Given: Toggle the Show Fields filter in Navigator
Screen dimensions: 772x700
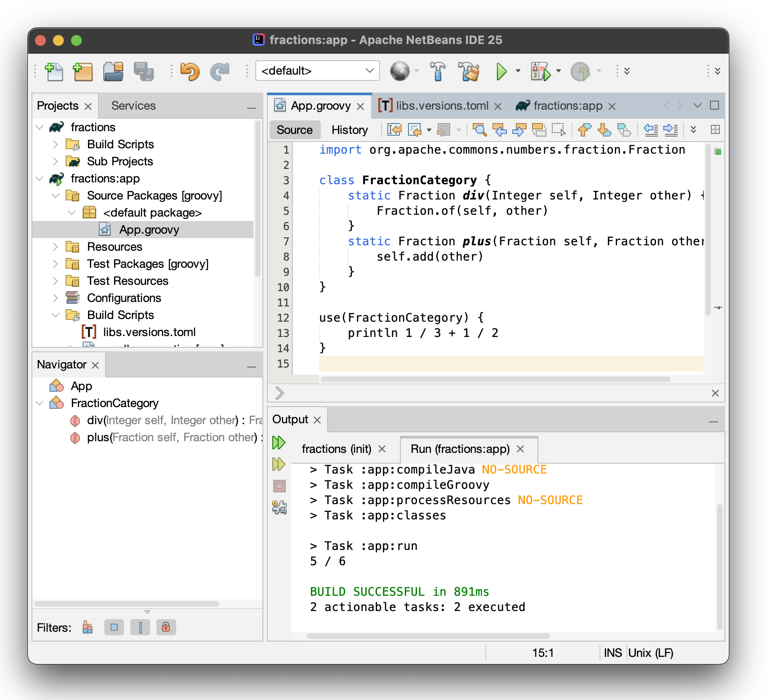Looking at the screenshot, I should pos(114,627).
